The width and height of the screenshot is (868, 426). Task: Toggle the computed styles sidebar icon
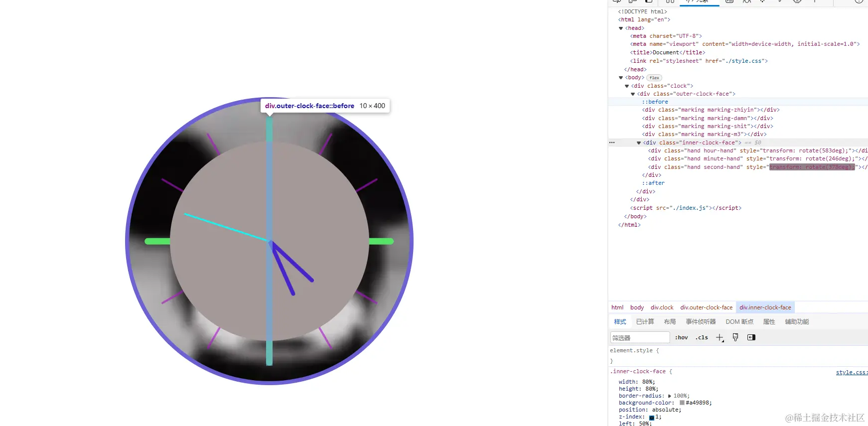(x=751, y=337)
